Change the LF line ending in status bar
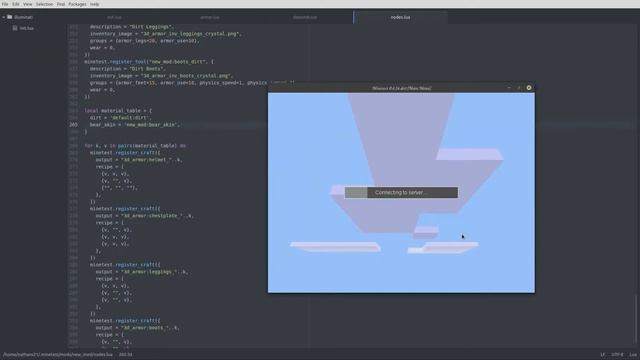Image resolution: width=640 pixels, height=360 pixels. click(602, 355)
